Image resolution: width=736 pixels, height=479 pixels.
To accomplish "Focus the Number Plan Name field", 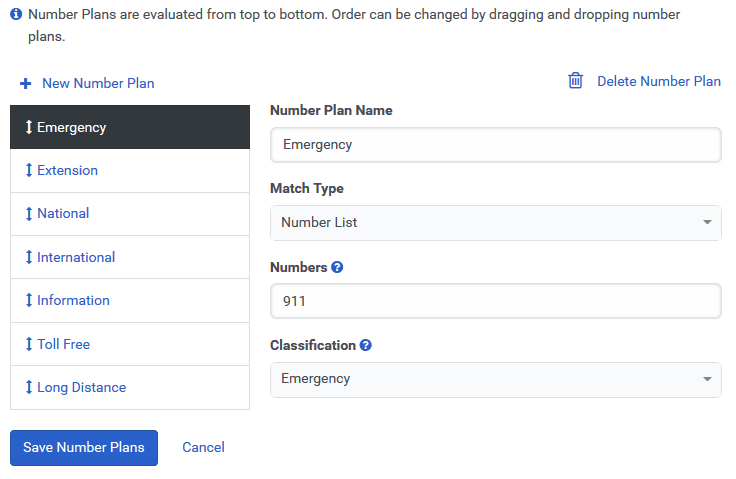I will point(495,144).
